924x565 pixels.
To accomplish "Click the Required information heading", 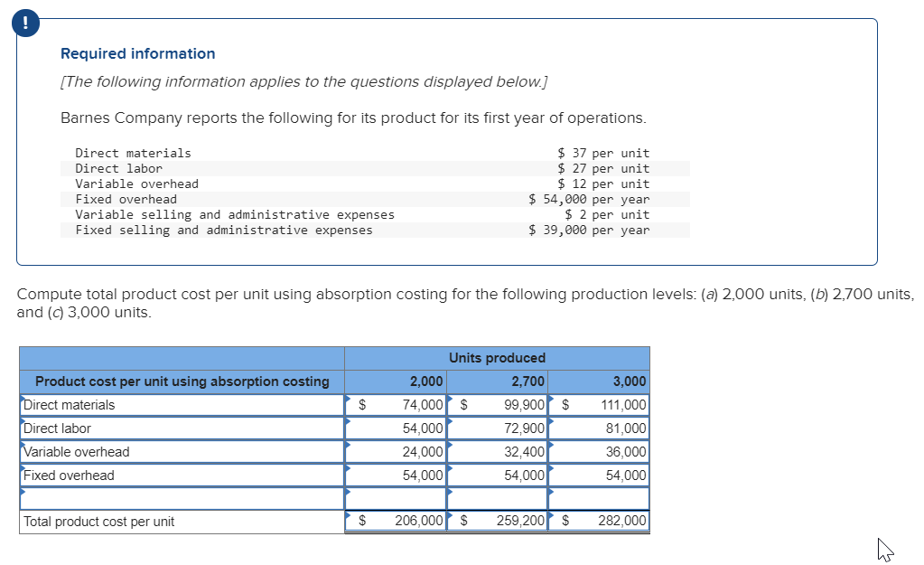I will coord(138,53).
